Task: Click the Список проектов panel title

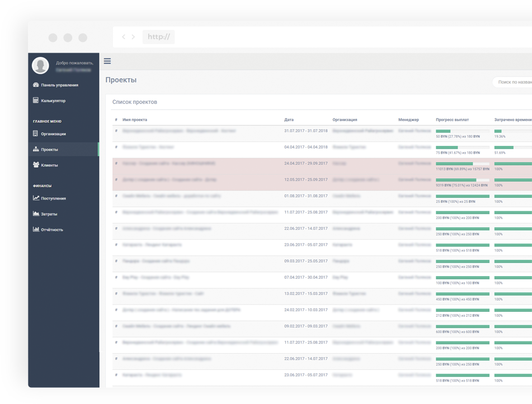Action: tap(135, 102)
